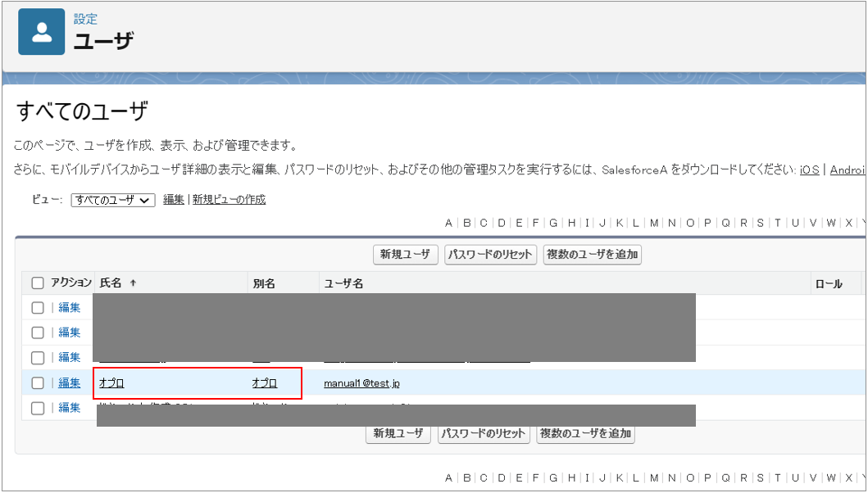This screenshot has width=868, height=493.
Task: Check the box for the オプロ user row
Action: [x=38, y=382]
